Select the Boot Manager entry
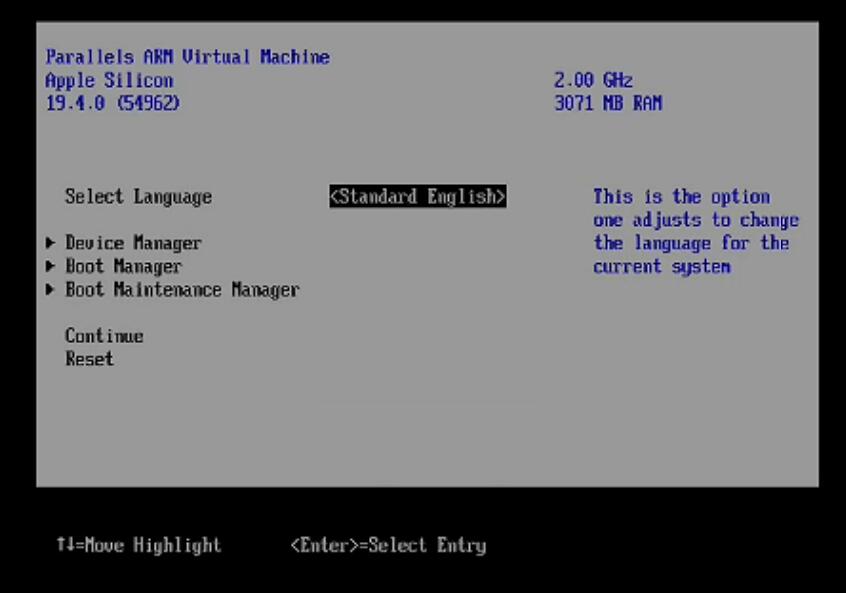This screenshot has width=846, height=593. point(123,267)
